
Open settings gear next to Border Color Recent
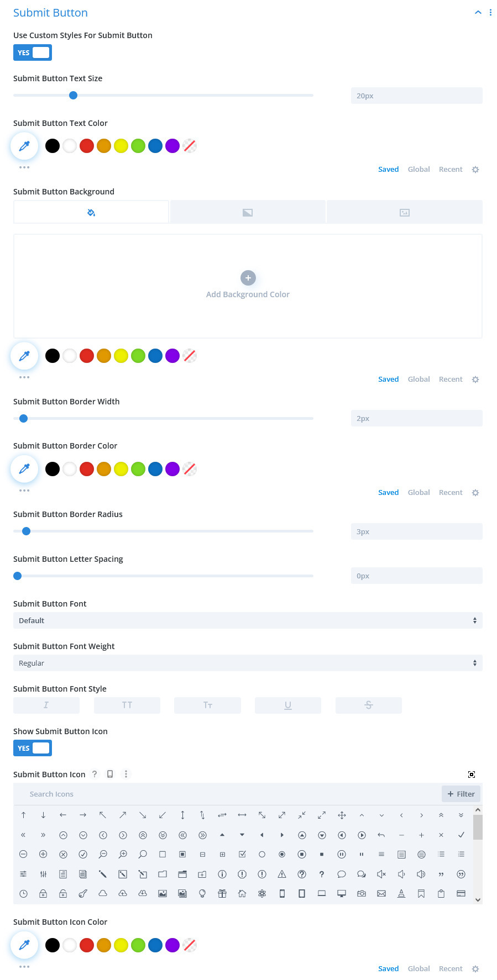pyautogui.click(x=475, y=493)
